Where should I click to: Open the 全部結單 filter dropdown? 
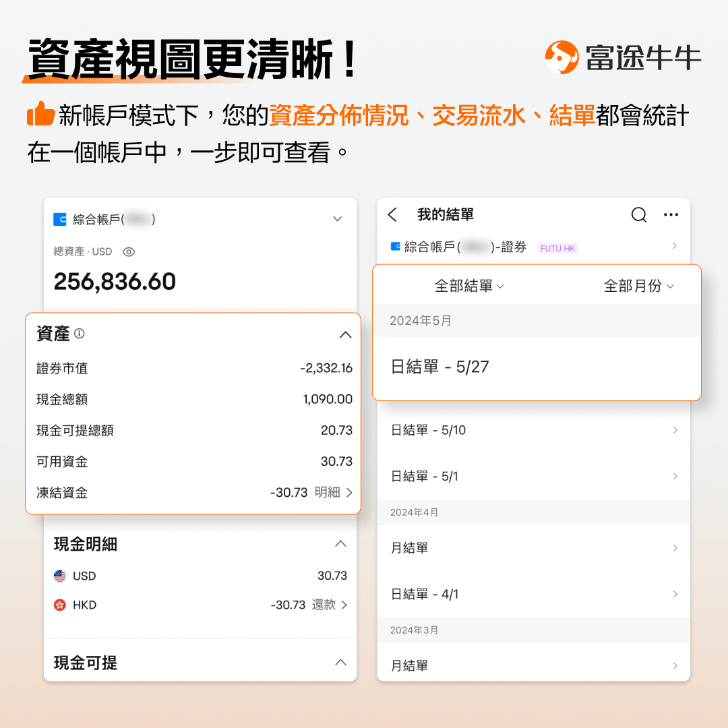[469, 286]
